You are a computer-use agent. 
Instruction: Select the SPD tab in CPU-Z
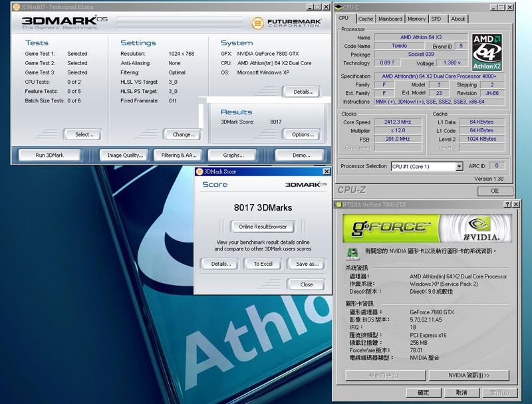[x=436, y=19]
